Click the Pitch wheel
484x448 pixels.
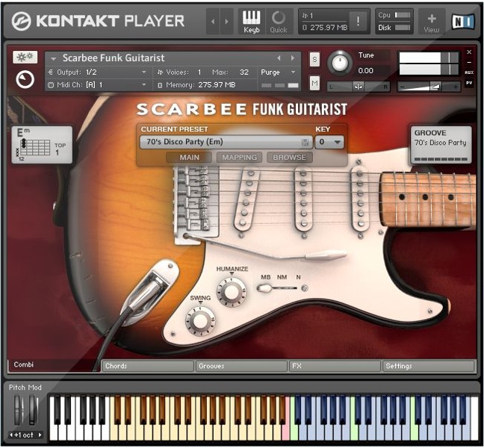click(x=19, y=411)
